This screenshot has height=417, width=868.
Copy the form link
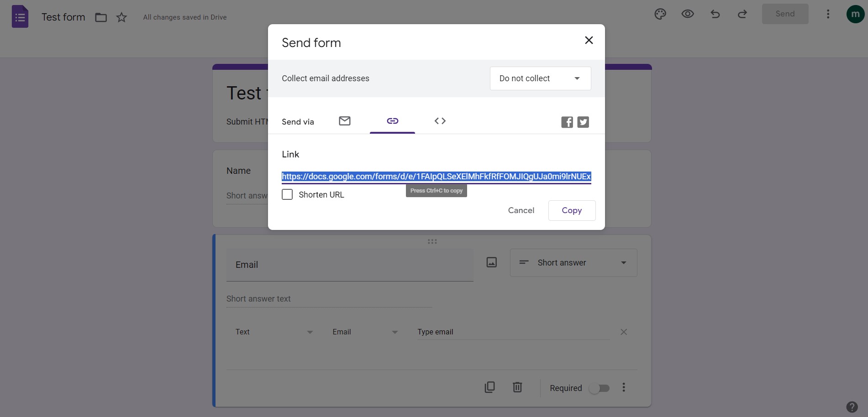[x=572, y=210]
